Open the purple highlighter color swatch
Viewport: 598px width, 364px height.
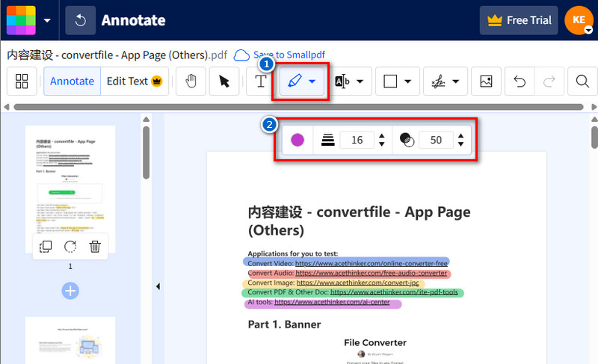pos(298,140)
